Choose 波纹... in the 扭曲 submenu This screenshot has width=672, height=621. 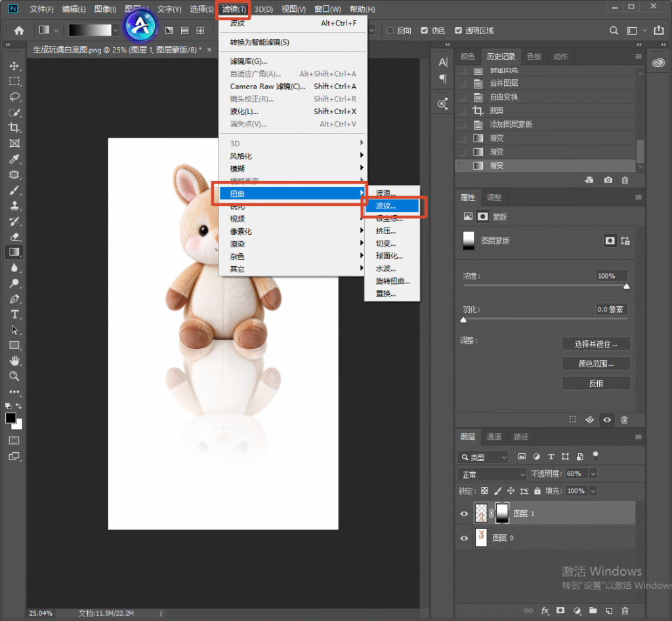pos(392,206)
